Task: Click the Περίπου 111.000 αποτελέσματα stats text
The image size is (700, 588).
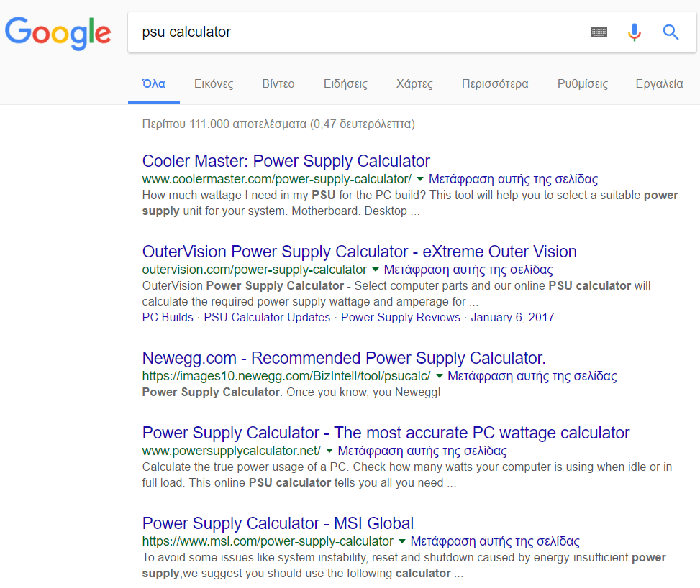Action: tap(278, 124)
